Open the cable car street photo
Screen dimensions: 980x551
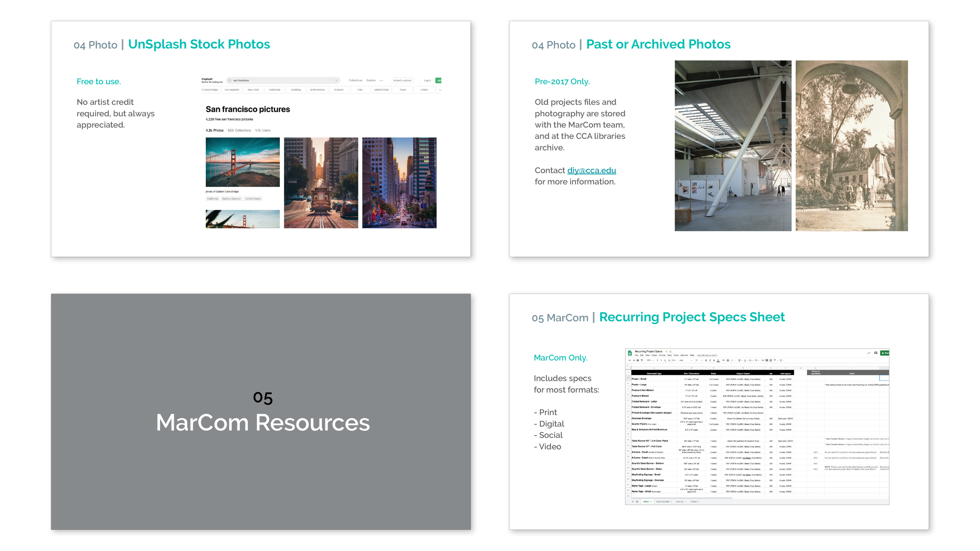[321, 183]
